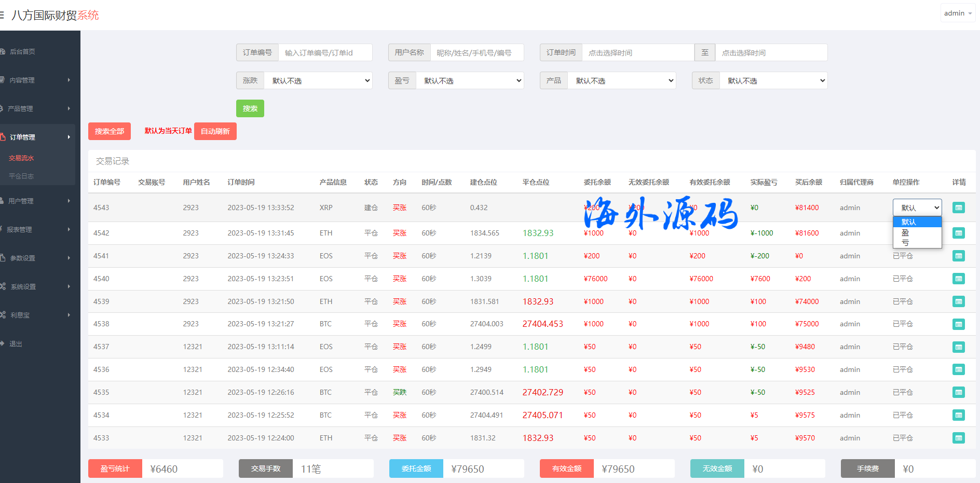Open the admin user menu
980x483 pixels.
957,13
